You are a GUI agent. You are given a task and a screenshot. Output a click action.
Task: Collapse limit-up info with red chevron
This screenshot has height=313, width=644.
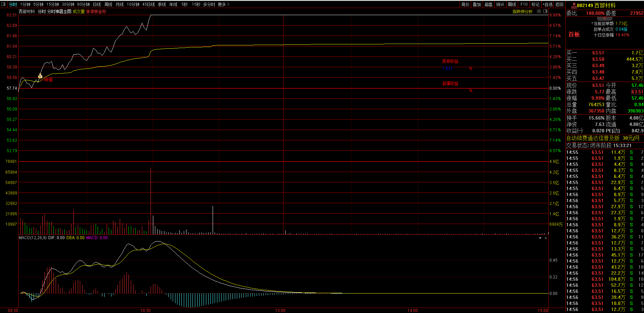coord(604,18)
